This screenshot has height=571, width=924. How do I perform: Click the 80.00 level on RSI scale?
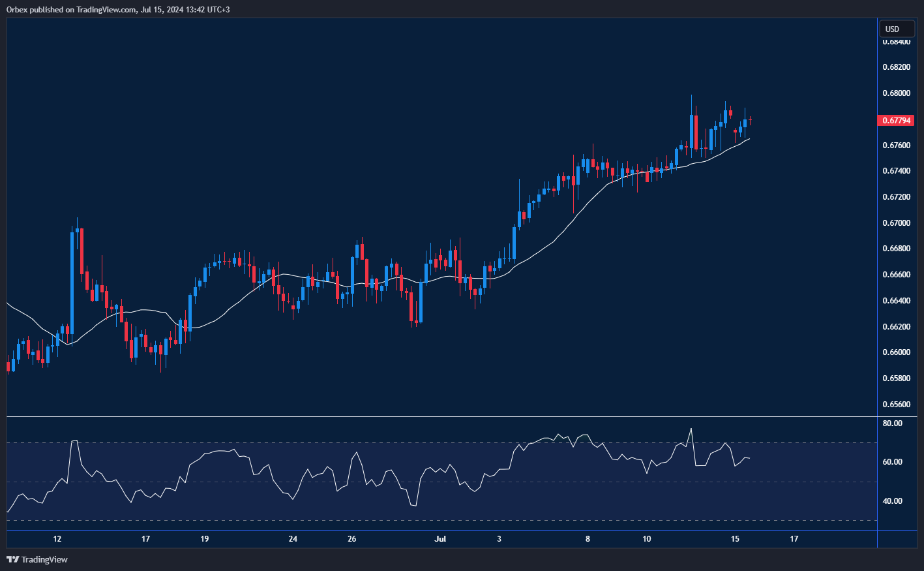[x=892, y=424]
